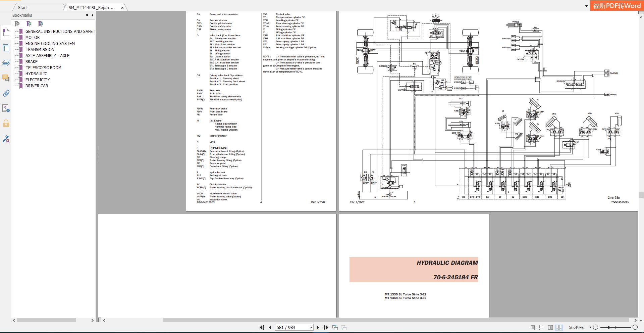Open the Security padlock panel

[x=6, y=123]
